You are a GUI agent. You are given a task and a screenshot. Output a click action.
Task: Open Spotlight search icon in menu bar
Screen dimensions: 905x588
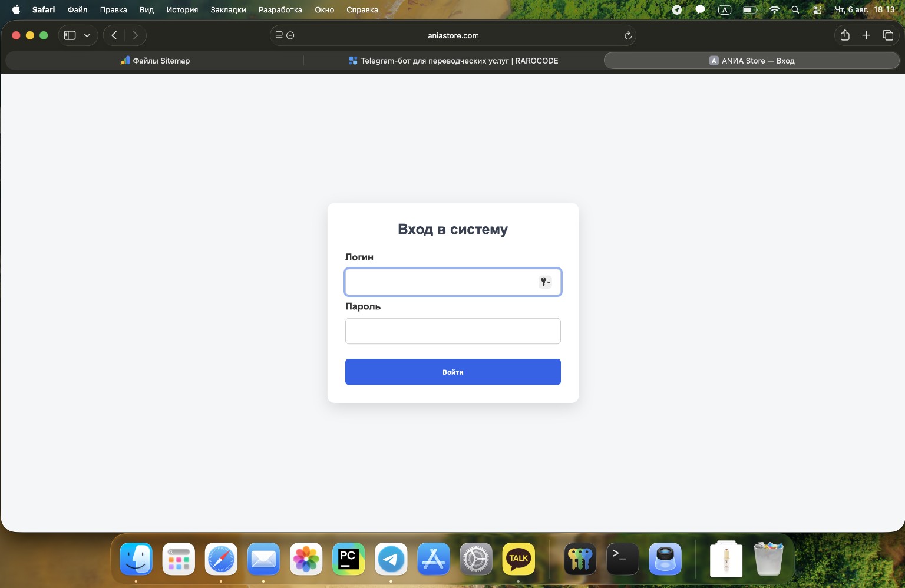pyautogui.click(x=795, y=9)
